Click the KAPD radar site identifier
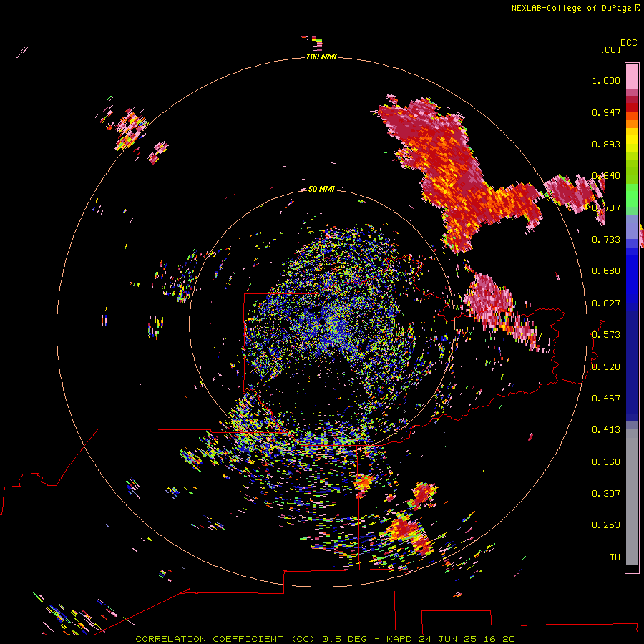 coord(399,639)
